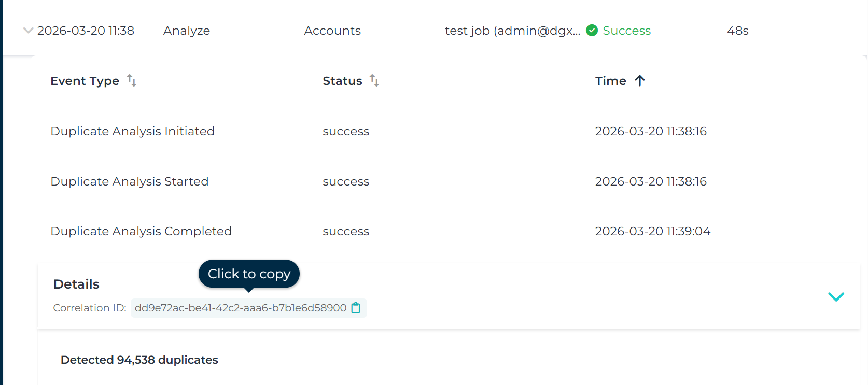868x385 pixels.
Task: Select the Duplicate Analysis Completed event
Action: tap(141, 231)
